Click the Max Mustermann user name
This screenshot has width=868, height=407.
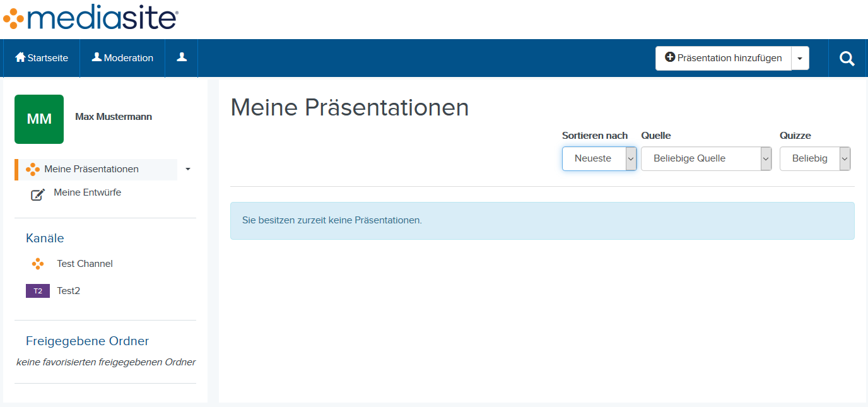[x=114, y=117]
